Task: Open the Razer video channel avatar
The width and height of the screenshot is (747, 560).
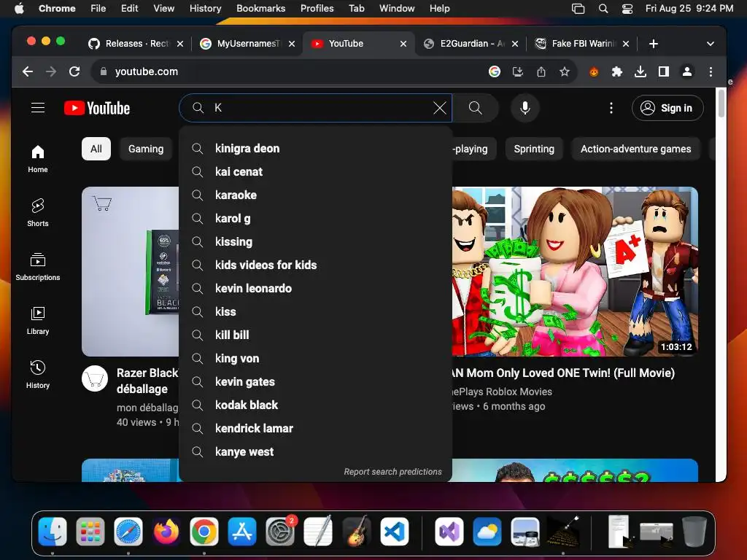Action: coord(95,378)
